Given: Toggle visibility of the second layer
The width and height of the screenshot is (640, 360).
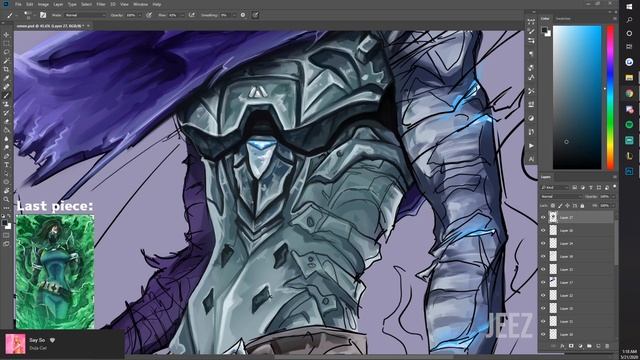Looking at the screenshot, I should pyautogui.click(x=543, y=231).
